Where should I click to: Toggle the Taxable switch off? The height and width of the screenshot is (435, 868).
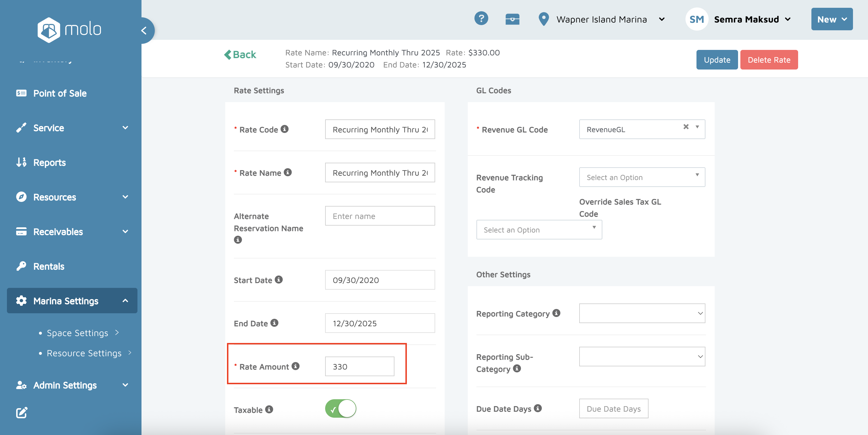(x=340, y=409)
